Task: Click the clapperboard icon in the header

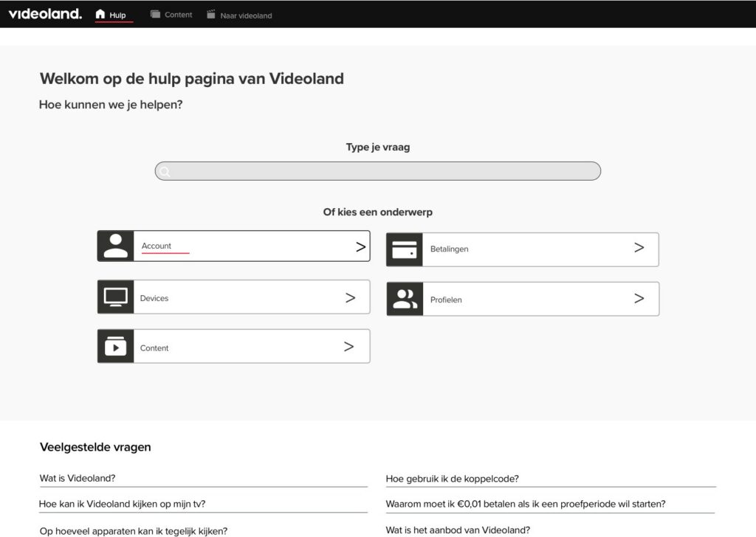Action: pos(210,15)
